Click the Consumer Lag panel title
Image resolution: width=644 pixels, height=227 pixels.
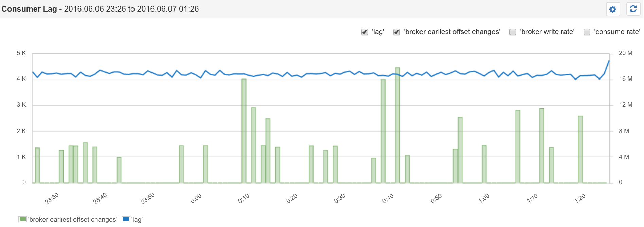tap(29, 9)
